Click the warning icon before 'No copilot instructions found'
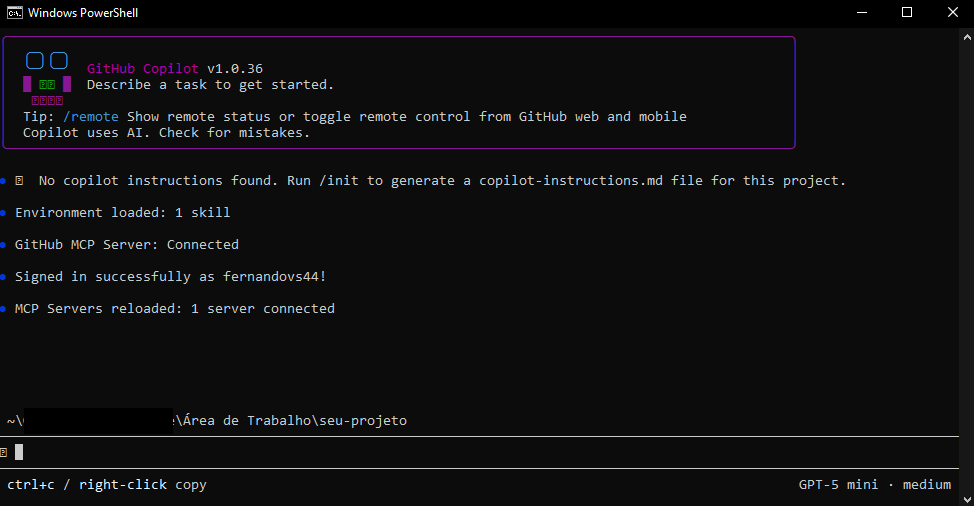The height and width of the screenshot is (506, 974). click(19, 181)
